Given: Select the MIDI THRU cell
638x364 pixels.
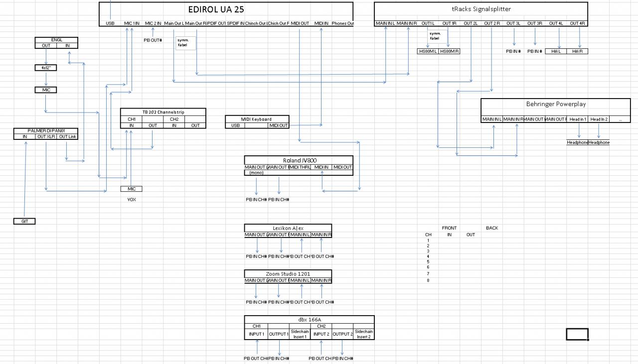Looking at the screenshot, I should tap(300, 167).
